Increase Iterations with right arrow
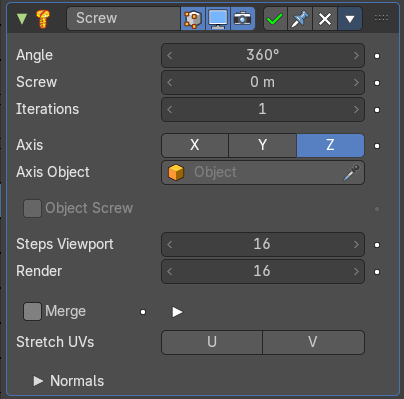 click(x=356, y=109)
